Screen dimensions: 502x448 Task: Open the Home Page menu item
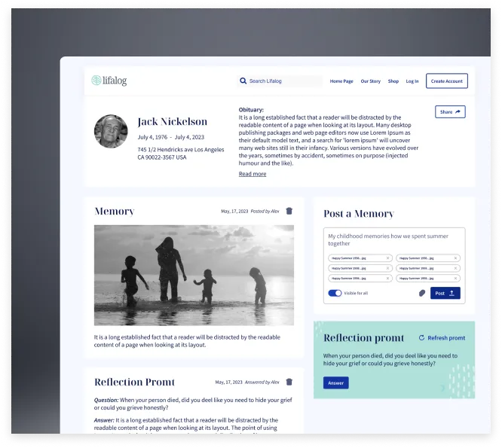341,81
